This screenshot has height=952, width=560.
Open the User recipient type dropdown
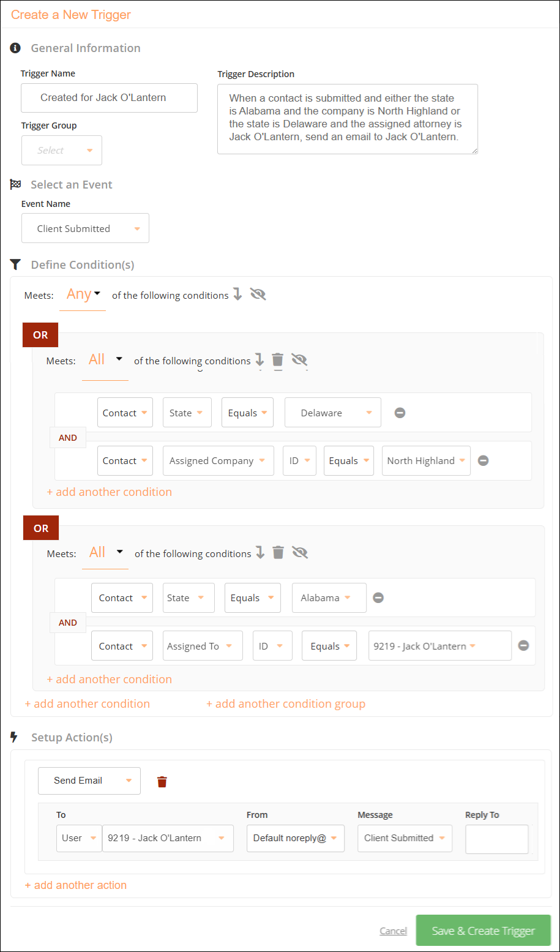80,838
